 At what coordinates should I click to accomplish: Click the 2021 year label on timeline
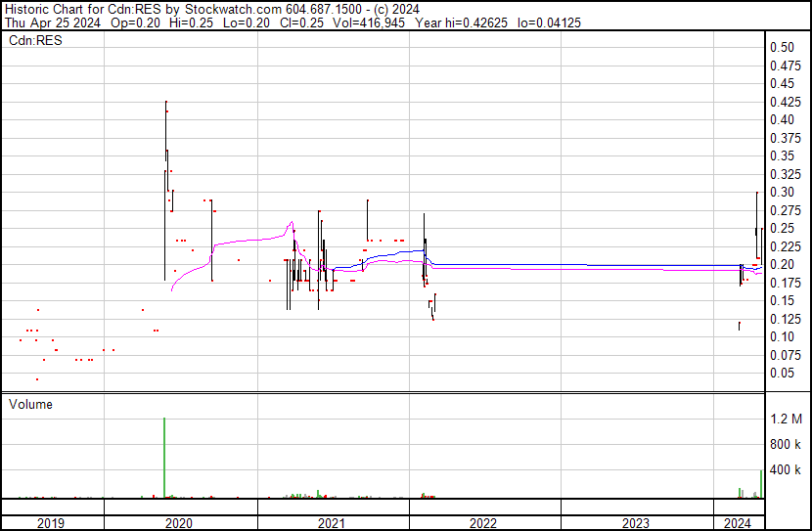click(333, 522)
